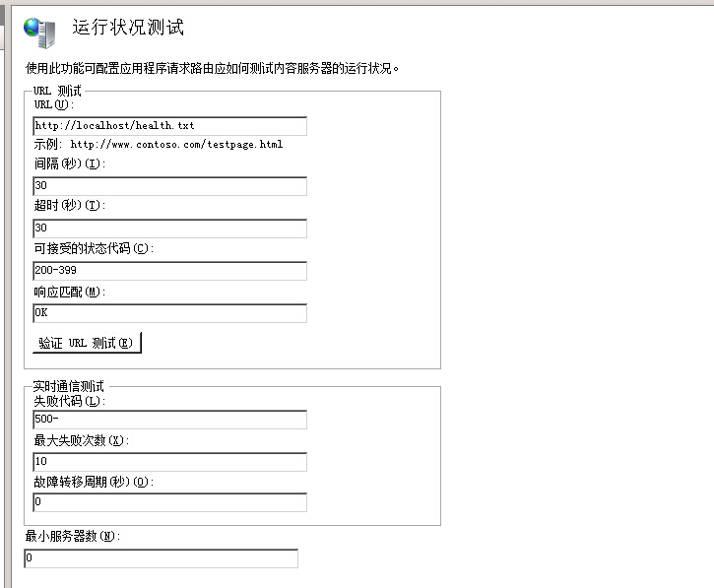Focus the 超时(秒) timeout input field

tap(169, 229)
